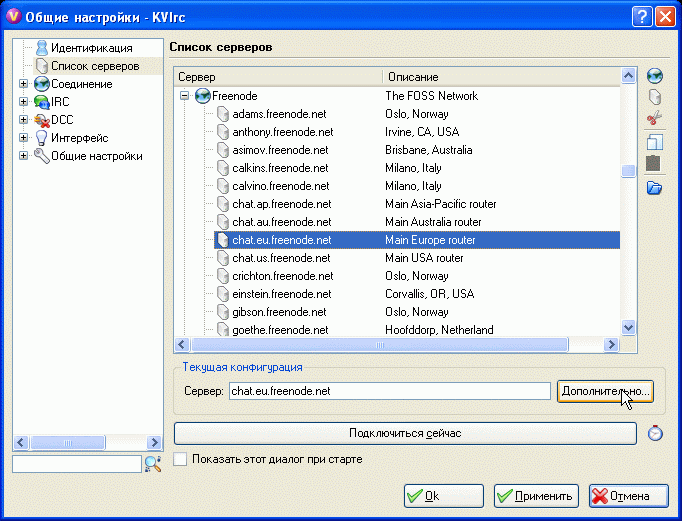This screenshot has height=521, width=682.
Task: Click server list vertical scrollbar thumb
Action: click(628, 171)
